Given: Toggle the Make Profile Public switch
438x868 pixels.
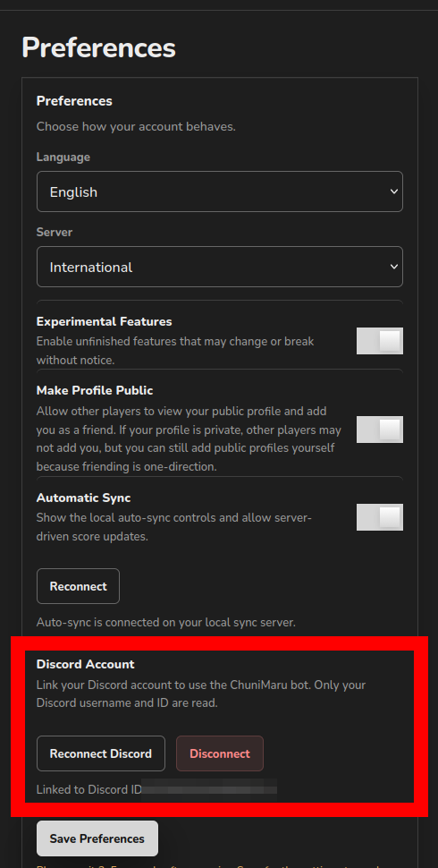Looking at the screenshot, I should (x=379, y=430).
